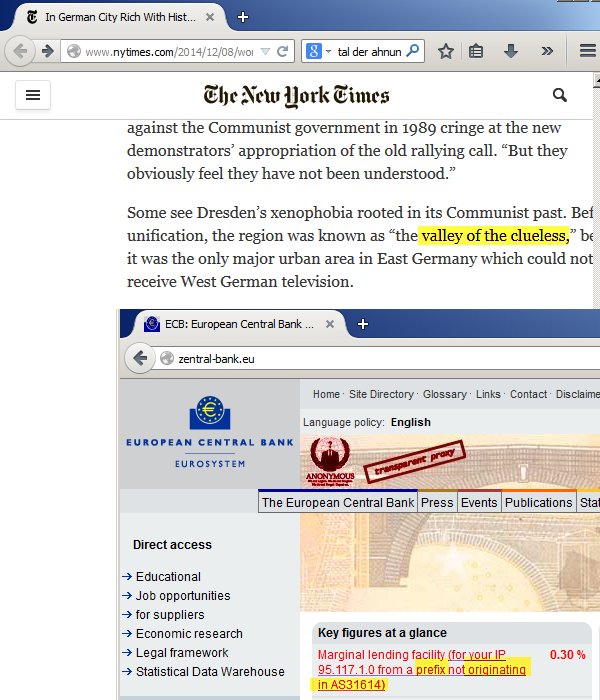Open the Contact link

[x=529, y=394]
